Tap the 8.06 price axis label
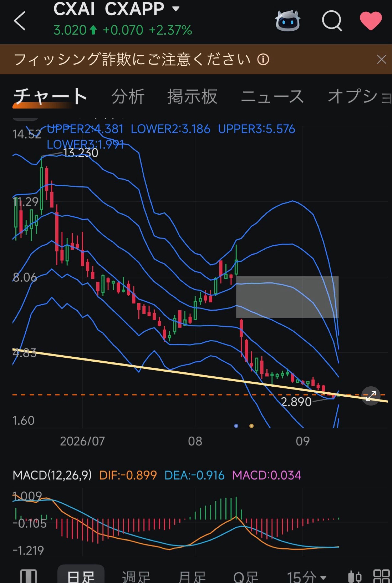The width and height of the screenshot is (392, 583). [x=25, y=277]
